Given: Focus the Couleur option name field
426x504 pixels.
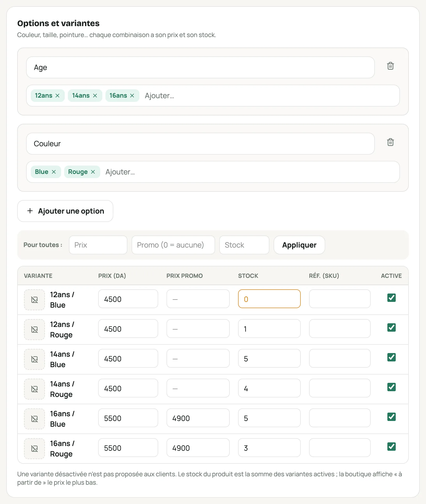Looking at the screenshot, I should (x=200, y=144).
